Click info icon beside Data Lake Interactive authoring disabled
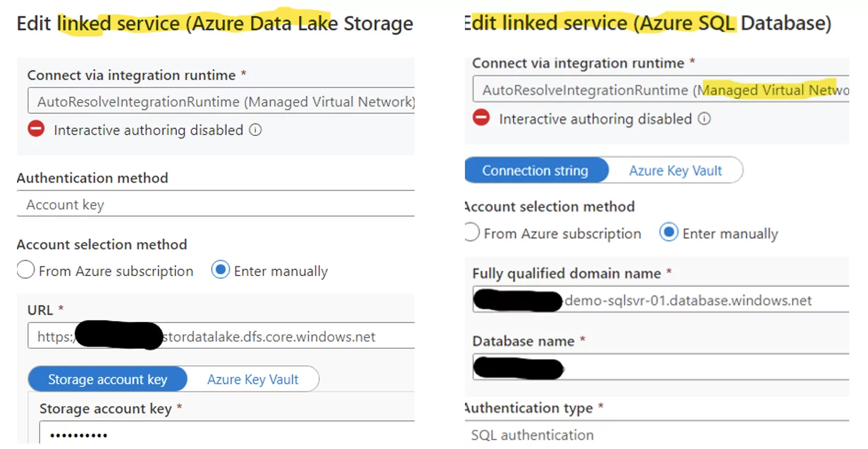Image resolution: width=868 pixels, height=449 pixels. pyautogui.click(x=256, y=130)
